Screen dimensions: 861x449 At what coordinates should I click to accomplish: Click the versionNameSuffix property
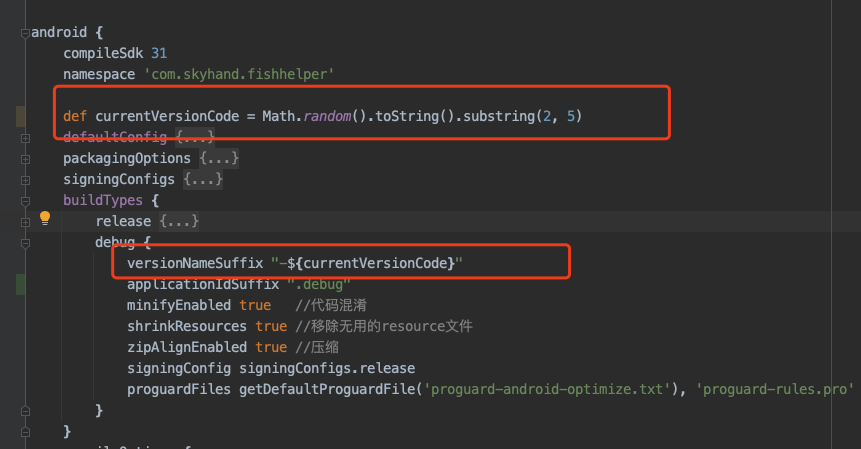click(195, 263)
